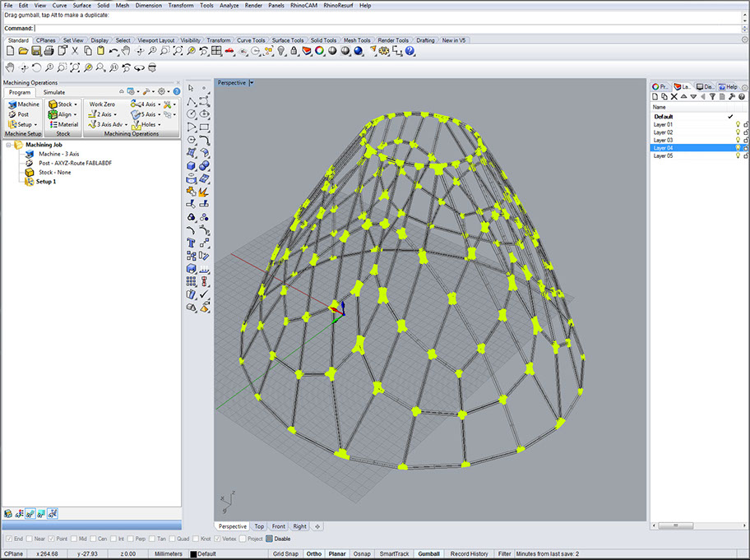The width and height of the screenshot is (750, 560).
Task: Toggle visibility bulb of Layer 01
Action: [x=738, y=124]
